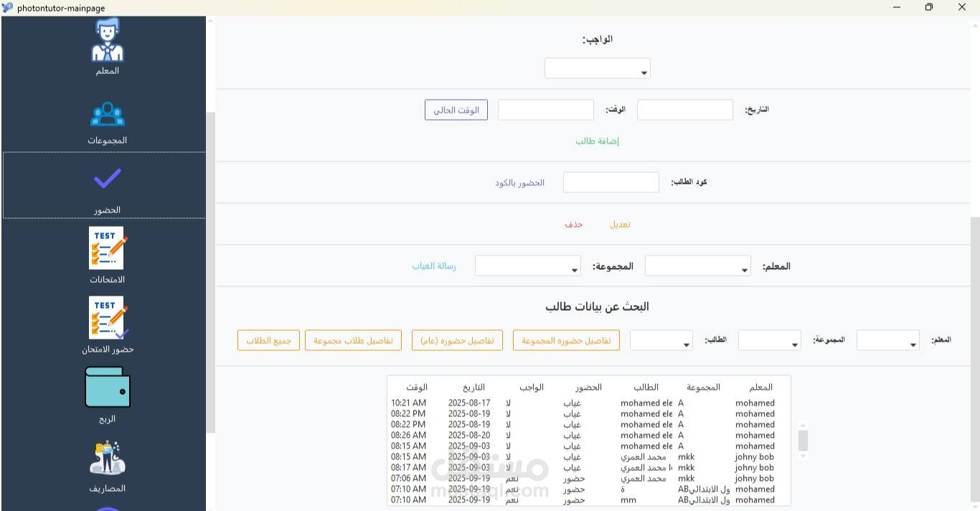Click date cell 2025-08-20
The image size is (980, 511).
pyautogui.click(x=469, y=436)
